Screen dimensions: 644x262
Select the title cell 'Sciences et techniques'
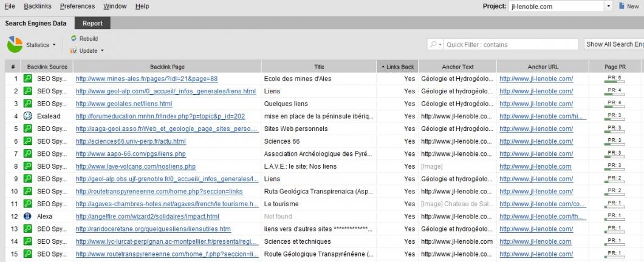point(297,241)
